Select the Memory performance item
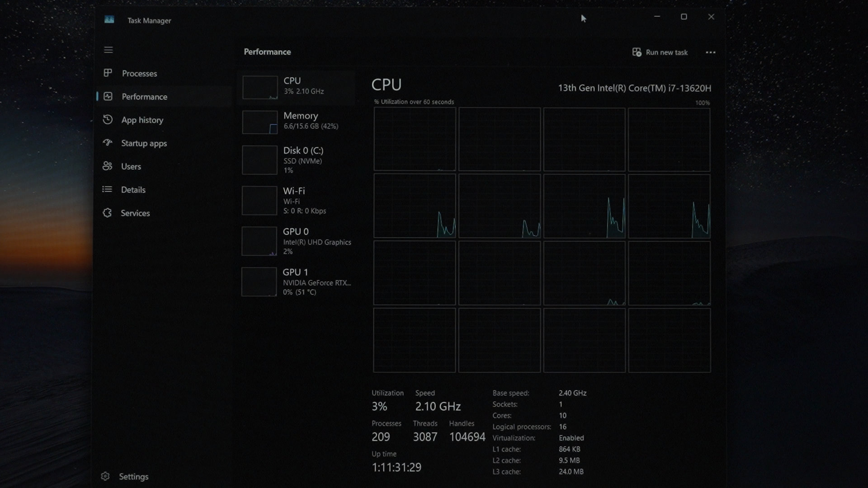Viewport: 868px width, 488px height. click(x=297, y=121)
